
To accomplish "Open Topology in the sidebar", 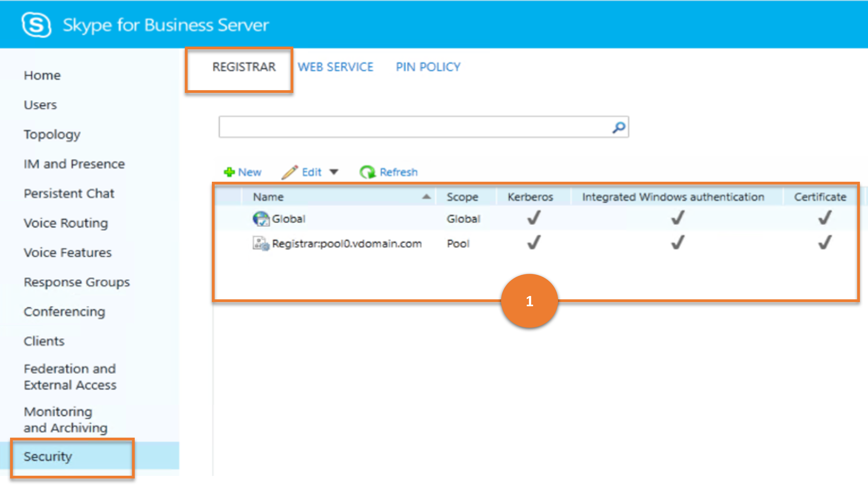I will click(52, 135).
